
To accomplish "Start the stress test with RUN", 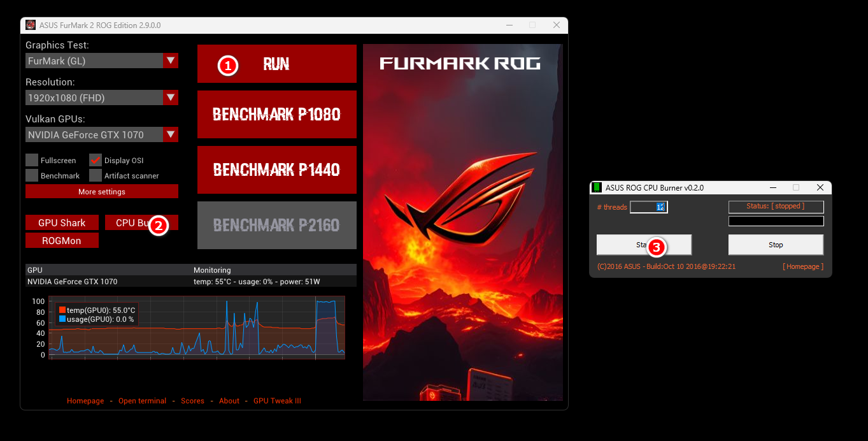I will (277, 64).
